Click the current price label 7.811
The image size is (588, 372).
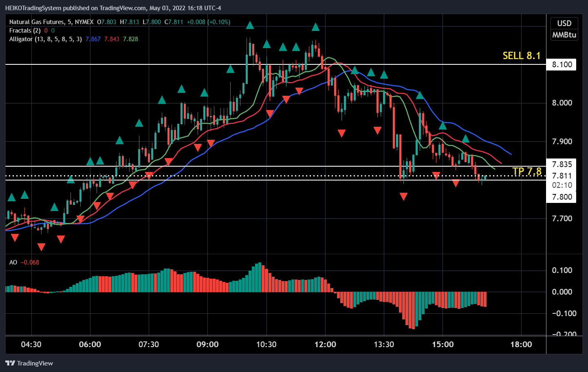coord(562,176)
